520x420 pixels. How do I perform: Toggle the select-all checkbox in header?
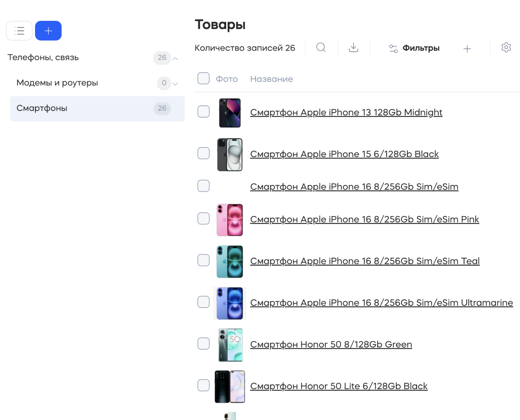point(203,78)
